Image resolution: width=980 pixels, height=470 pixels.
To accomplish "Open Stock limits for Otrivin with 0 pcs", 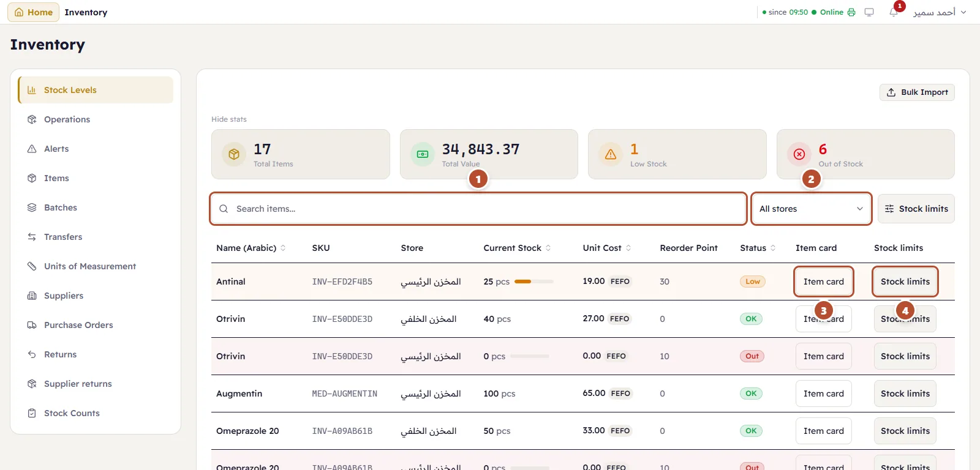I will point(905,356).
